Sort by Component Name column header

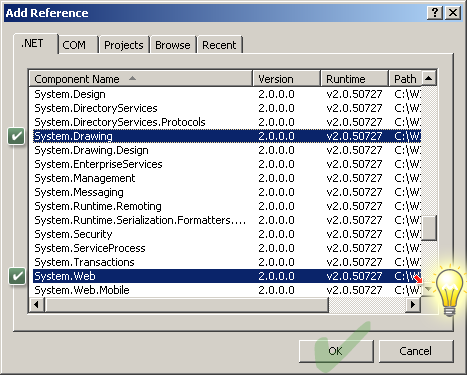point(141,79)
